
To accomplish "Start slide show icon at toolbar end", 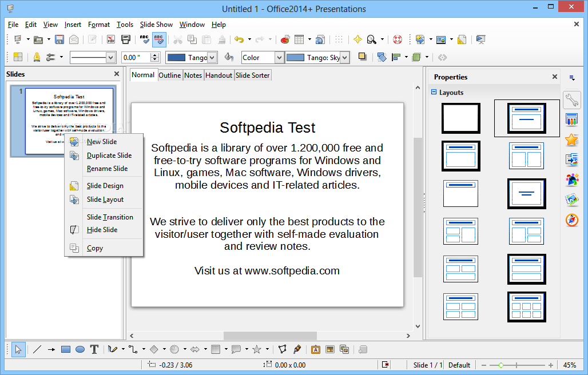I will (480, 39).
